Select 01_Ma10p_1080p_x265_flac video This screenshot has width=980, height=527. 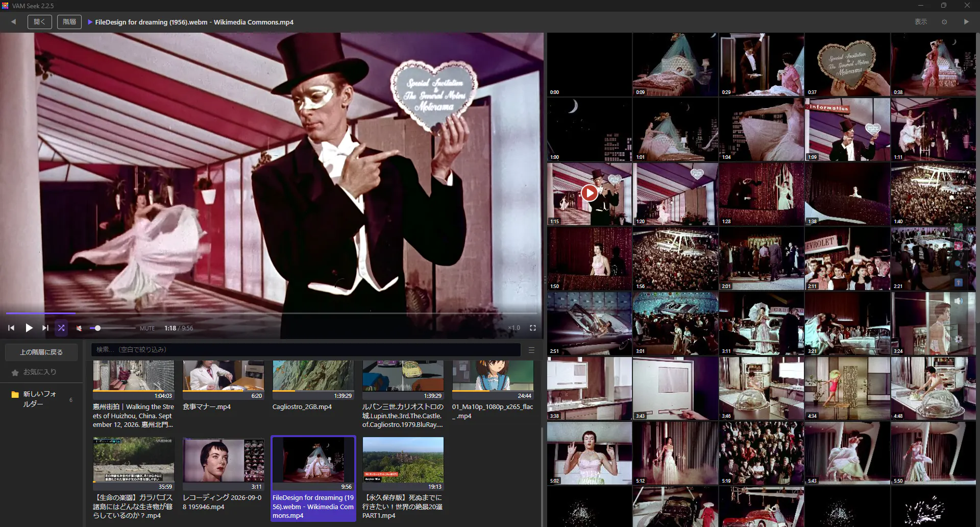pos(493,390)
